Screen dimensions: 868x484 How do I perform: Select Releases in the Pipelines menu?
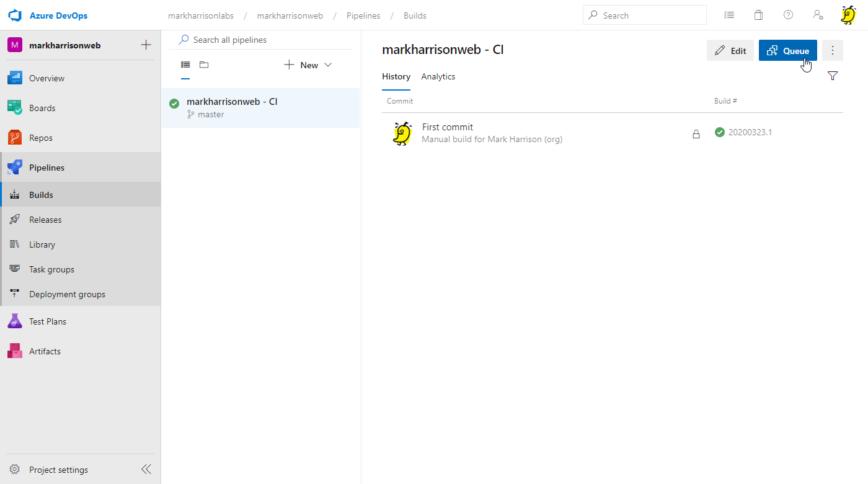(x=45, y=220)
